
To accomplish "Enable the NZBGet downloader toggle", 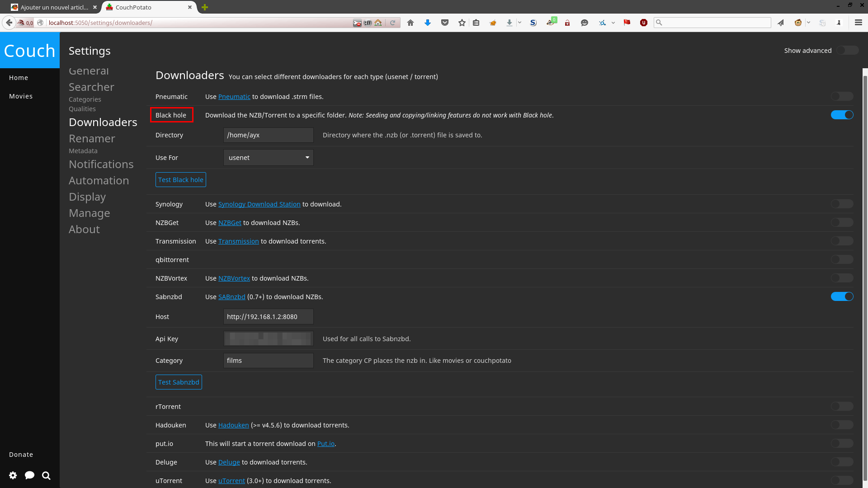I will (x=842, y=222).
